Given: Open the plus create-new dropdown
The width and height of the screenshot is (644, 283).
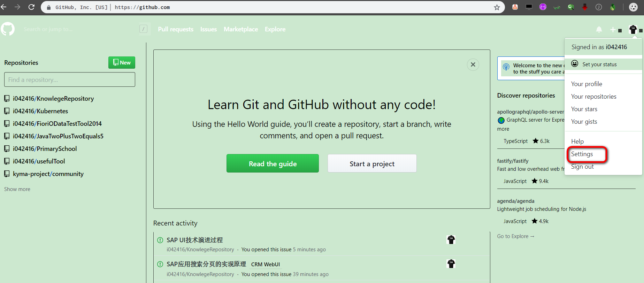Looking at the screenshot, I should click(616, 30).
